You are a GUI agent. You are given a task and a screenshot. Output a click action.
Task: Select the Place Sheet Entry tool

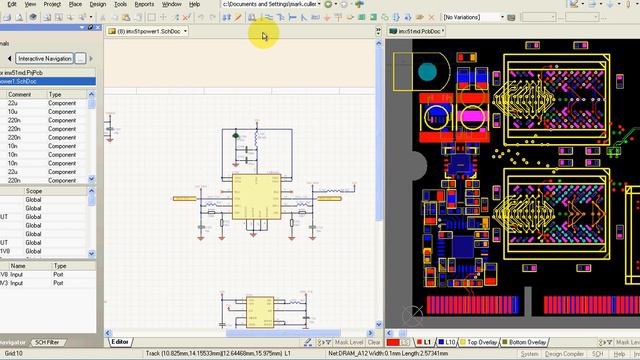(x=373, y=18)
